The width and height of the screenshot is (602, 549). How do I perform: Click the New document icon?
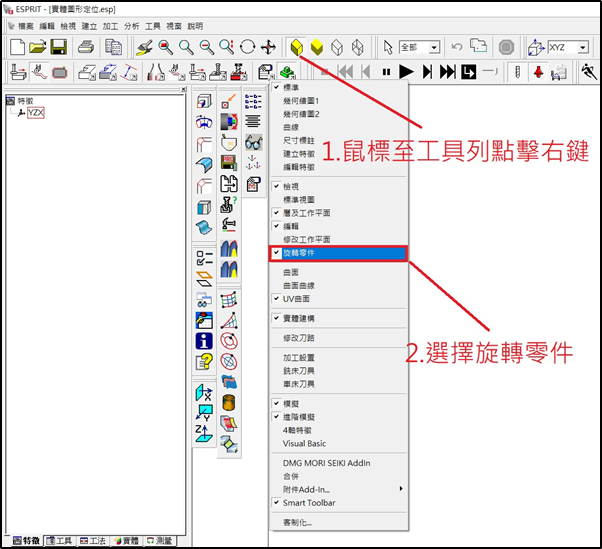[17, 47]
